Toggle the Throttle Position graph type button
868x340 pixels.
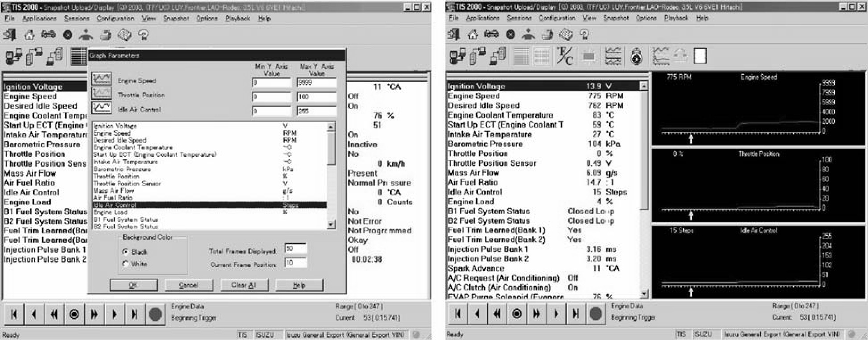click(101, 94)
